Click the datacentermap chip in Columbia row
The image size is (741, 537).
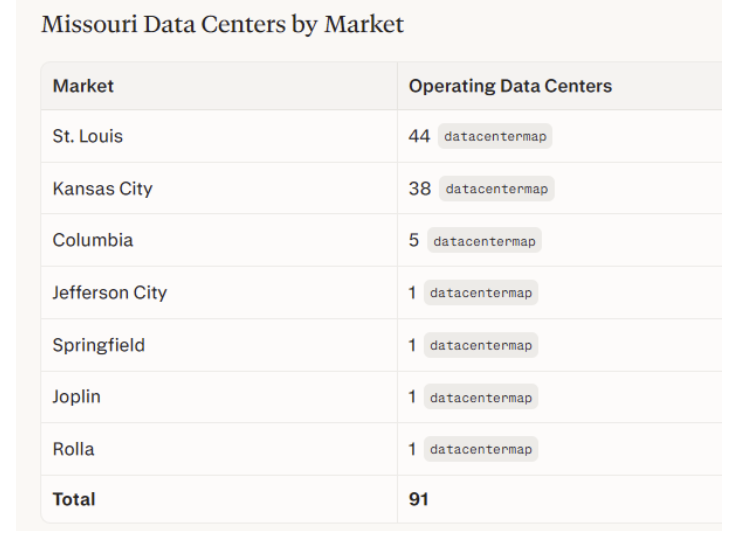[x=484, y=241]
